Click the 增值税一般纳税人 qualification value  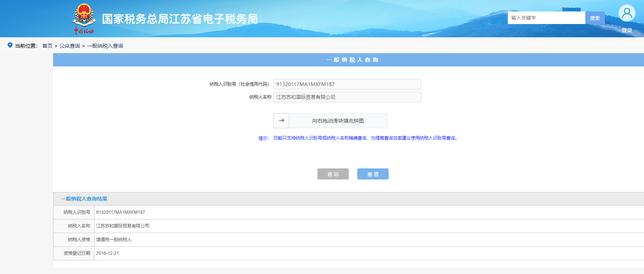coord(114,240)
